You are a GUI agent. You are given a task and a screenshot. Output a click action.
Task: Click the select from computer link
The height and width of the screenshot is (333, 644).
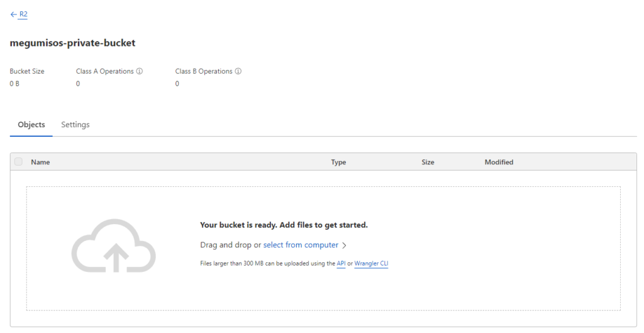point(301,245)
